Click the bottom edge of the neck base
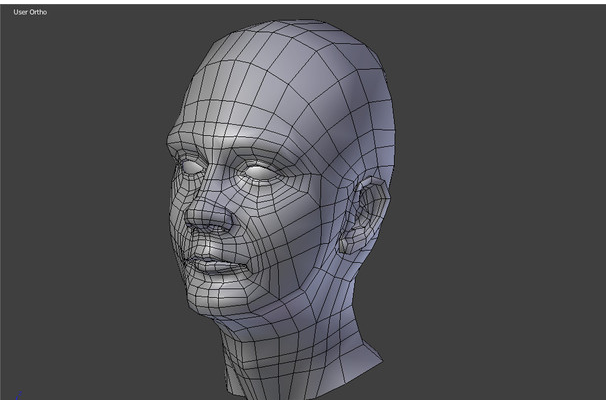The width and height of the screenshot is (606, 406). tap(300, 385)
